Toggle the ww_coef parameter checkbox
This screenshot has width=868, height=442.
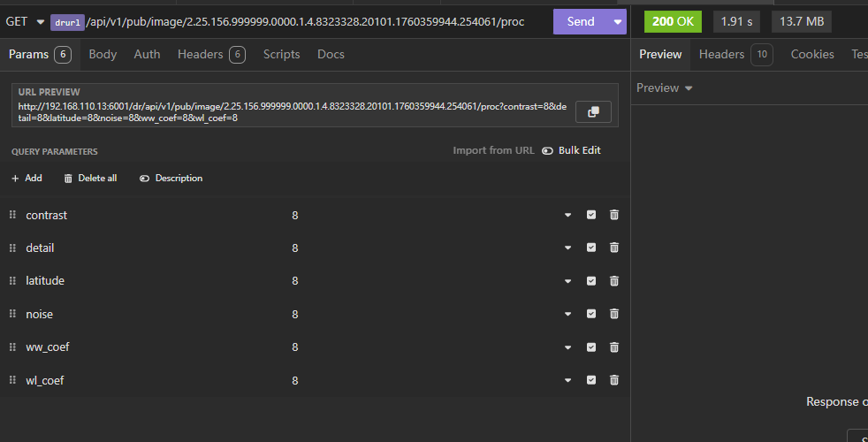click(591, 347)
